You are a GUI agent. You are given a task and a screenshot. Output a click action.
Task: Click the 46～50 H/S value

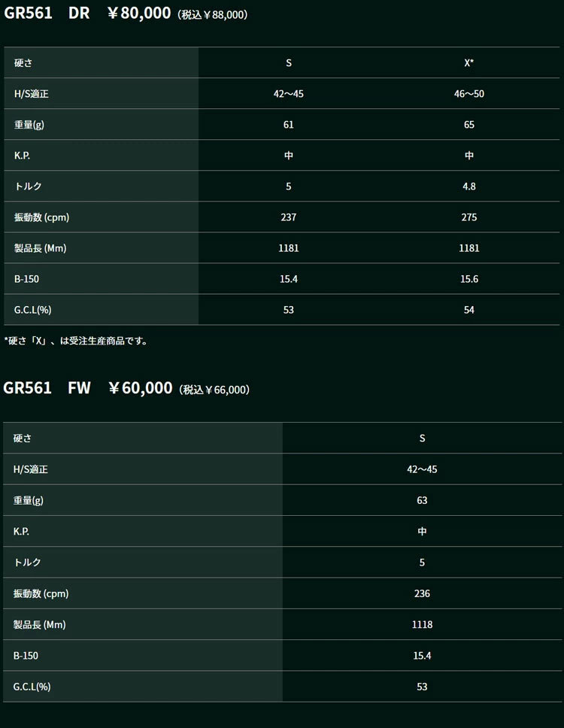pos(468,94)
